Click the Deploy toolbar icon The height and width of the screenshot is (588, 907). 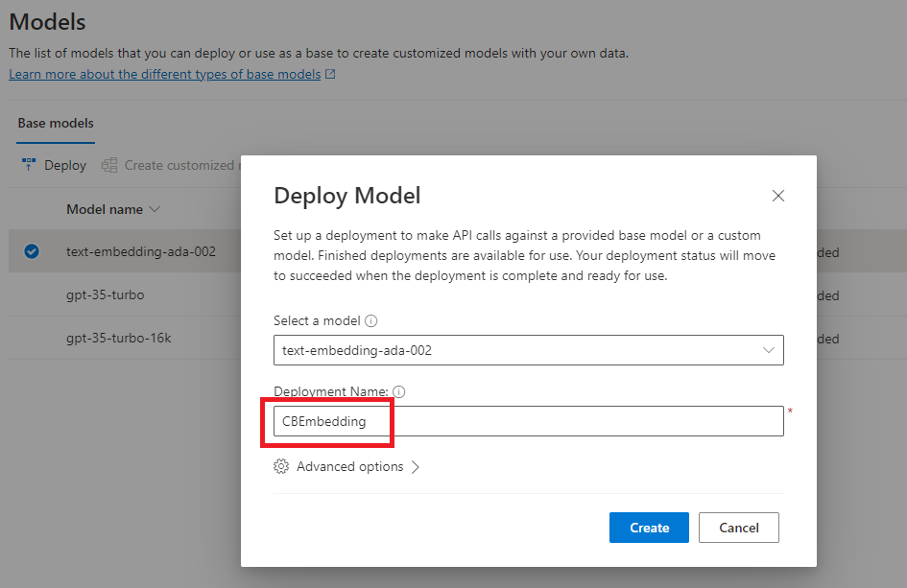tap(29, 165)
